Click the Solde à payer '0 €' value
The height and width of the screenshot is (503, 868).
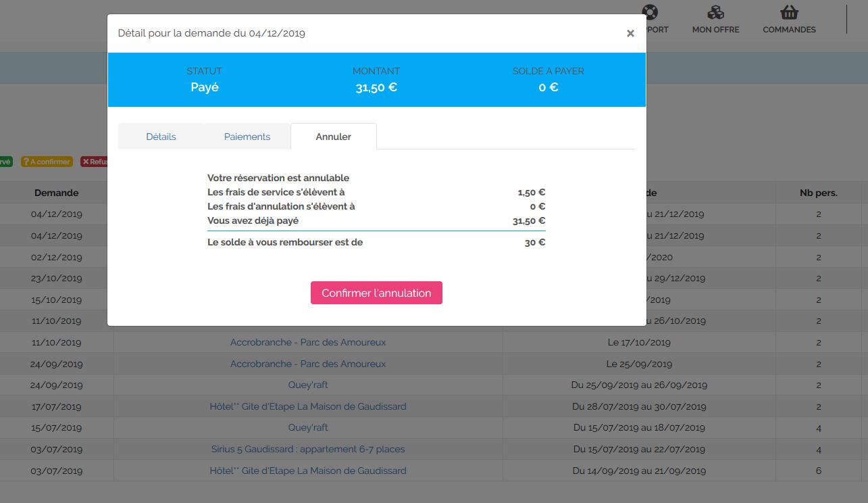pyautogui.click(x=548, y=87)
